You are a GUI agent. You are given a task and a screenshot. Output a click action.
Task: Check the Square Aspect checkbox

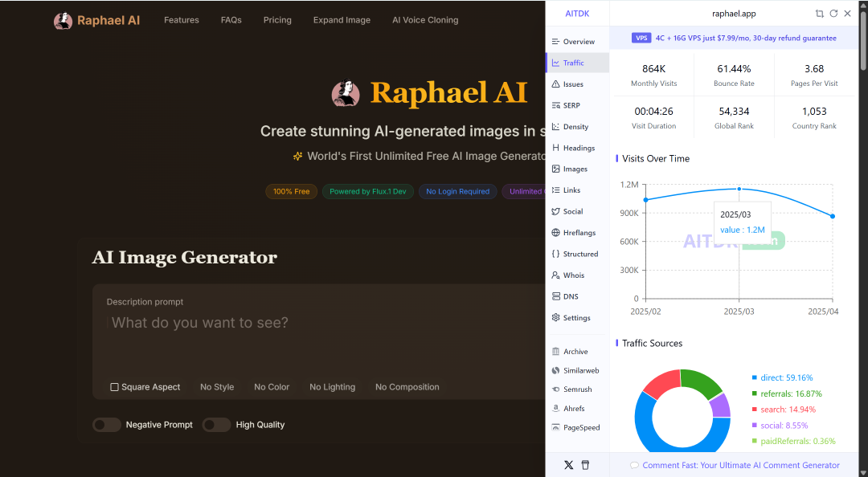pyautogui.click(x=115, y=387)
